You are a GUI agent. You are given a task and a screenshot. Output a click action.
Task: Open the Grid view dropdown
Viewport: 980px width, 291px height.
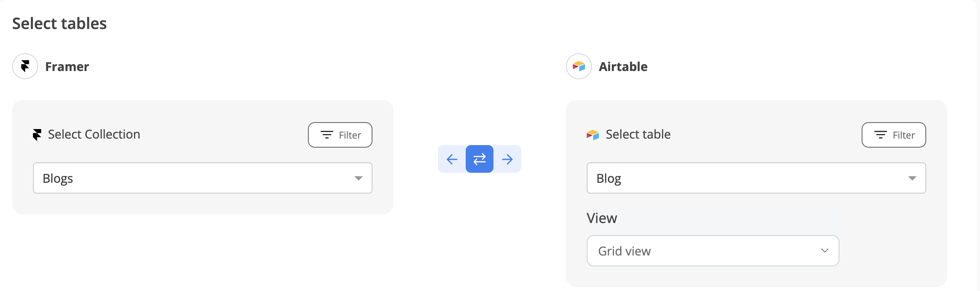[702, 251]
